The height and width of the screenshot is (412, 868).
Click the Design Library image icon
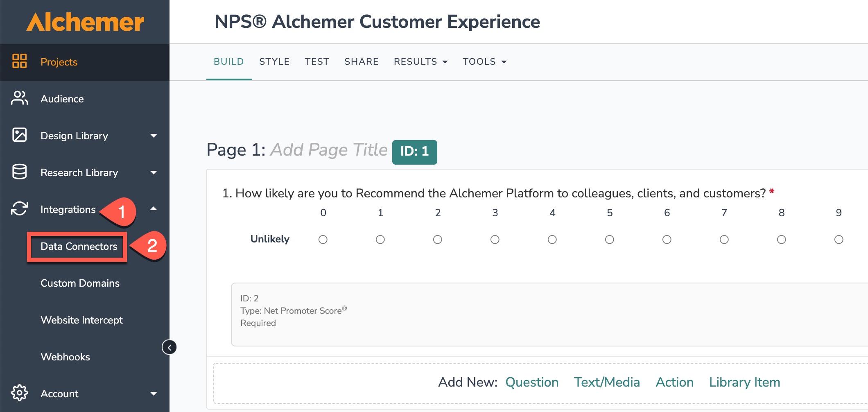pos(19,135)
